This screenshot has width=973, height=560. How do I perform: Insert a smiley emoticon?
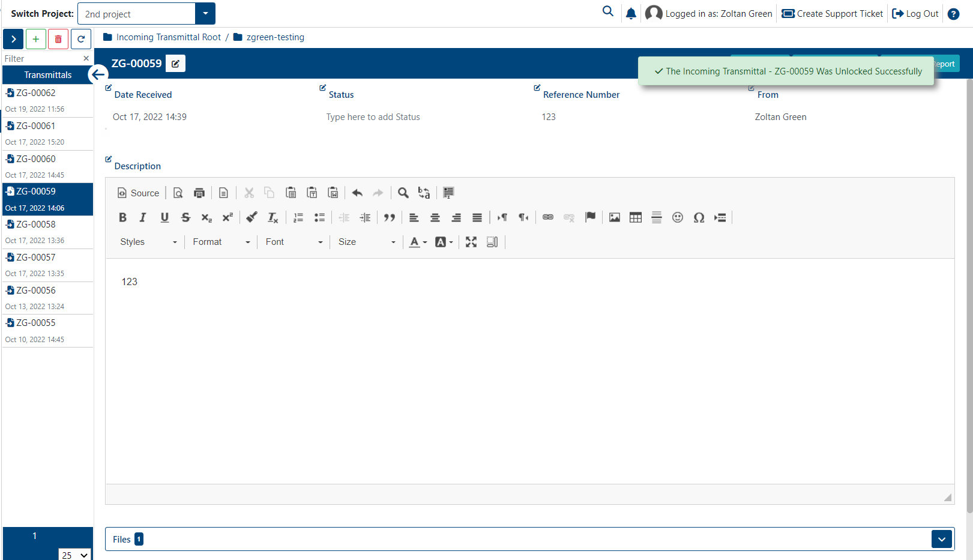(x=678, y=217)
